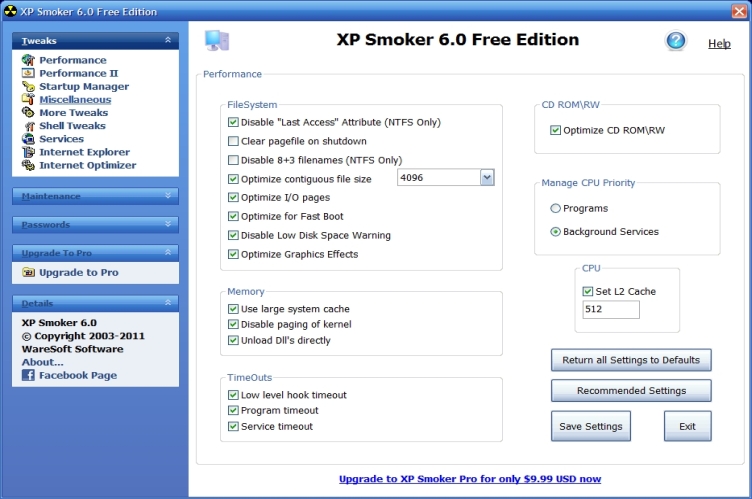Click Upgrade to XP Smoker Pro link
The height and width of the screenshot is (499, 752).
tap(470, 479)
